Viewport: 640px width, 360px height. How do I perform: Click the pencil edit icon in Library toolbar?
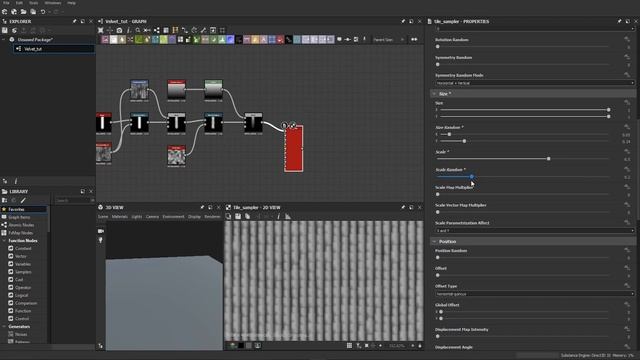(23, 200)
